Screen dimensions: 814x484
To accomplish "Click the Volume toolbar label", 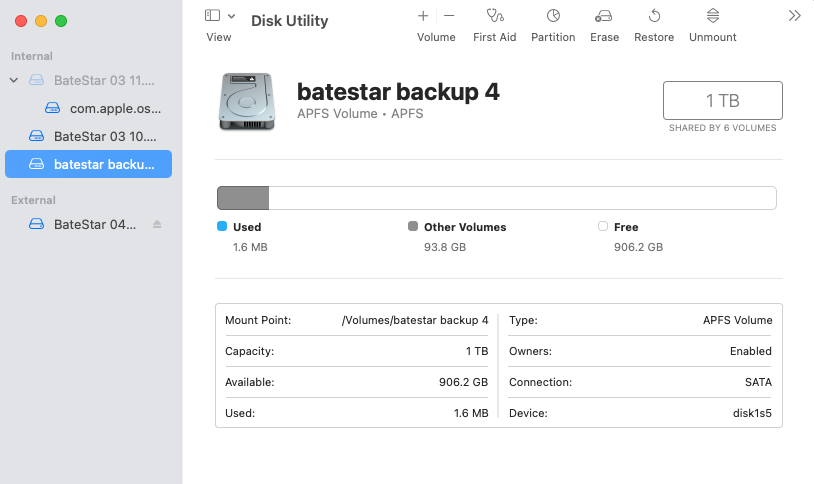I will pos(436,37).
